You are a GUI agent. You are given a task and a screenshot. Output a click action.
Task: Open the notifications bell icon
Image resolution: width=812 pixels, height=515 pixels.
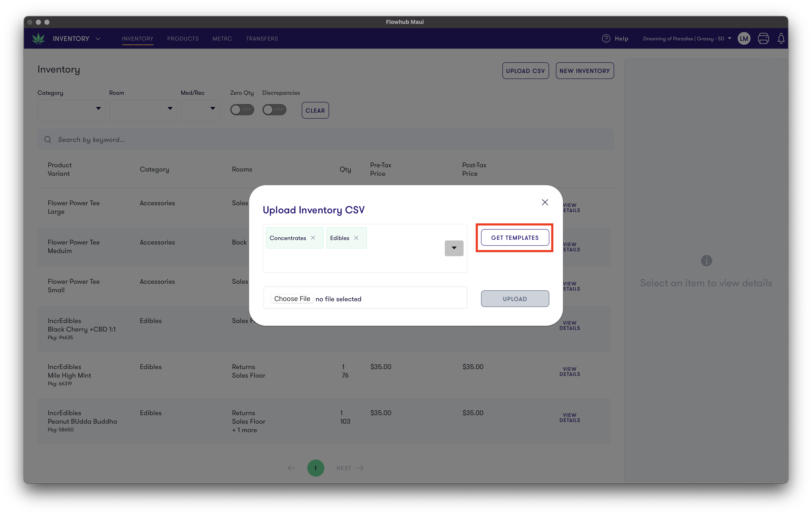(x=781, y=38)
